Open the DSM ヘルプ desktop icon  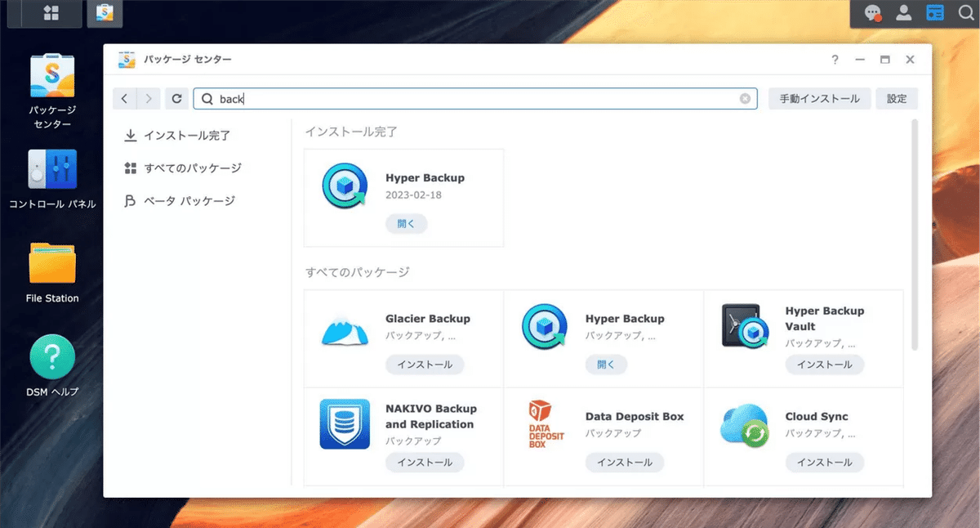point(52,366)
